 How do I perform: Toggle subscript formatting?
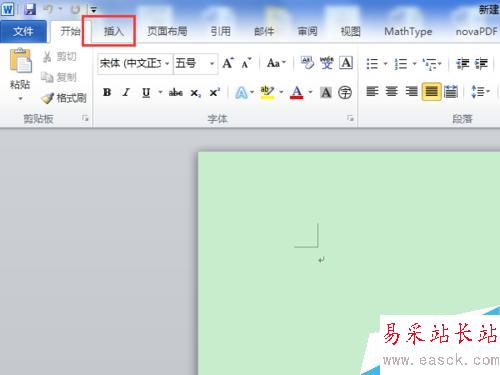point(196,92)
